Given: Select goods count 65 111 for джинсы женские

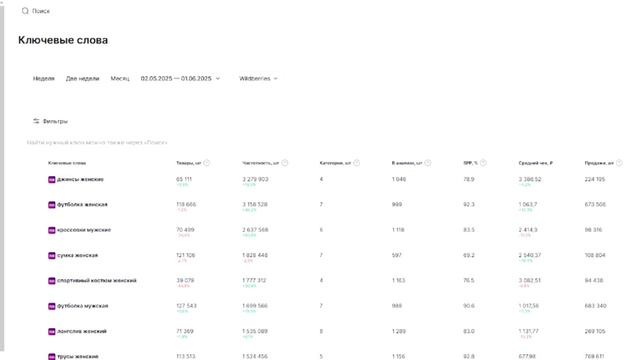Looking at the screenshot, I should 184,179.
